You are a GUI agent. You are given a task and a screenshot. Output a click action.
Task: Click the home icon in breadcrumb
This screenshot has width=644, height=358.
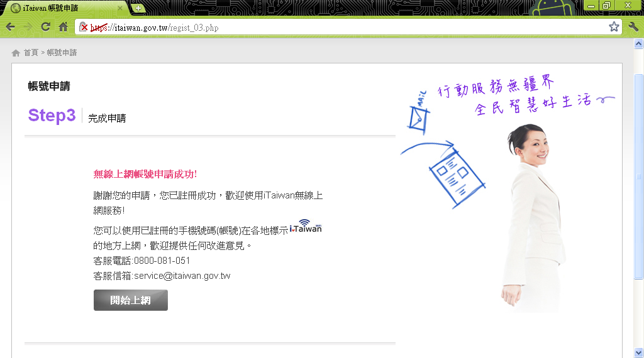click(x=16, y=53)
